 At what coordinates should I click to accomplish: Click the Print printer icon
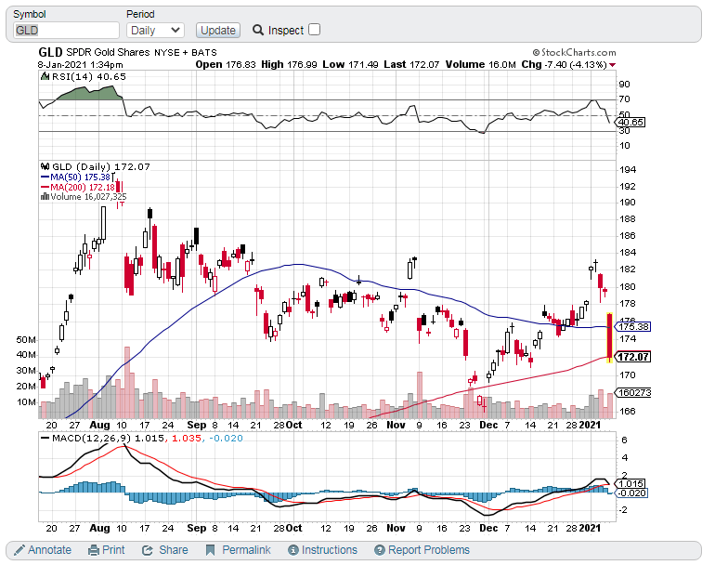[94, 550]
